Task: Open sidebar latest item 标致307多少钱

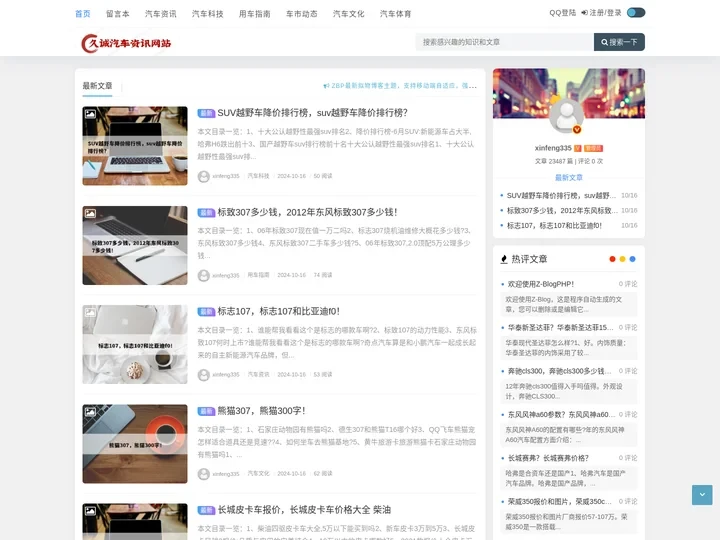Action: [x=562, y=211]
